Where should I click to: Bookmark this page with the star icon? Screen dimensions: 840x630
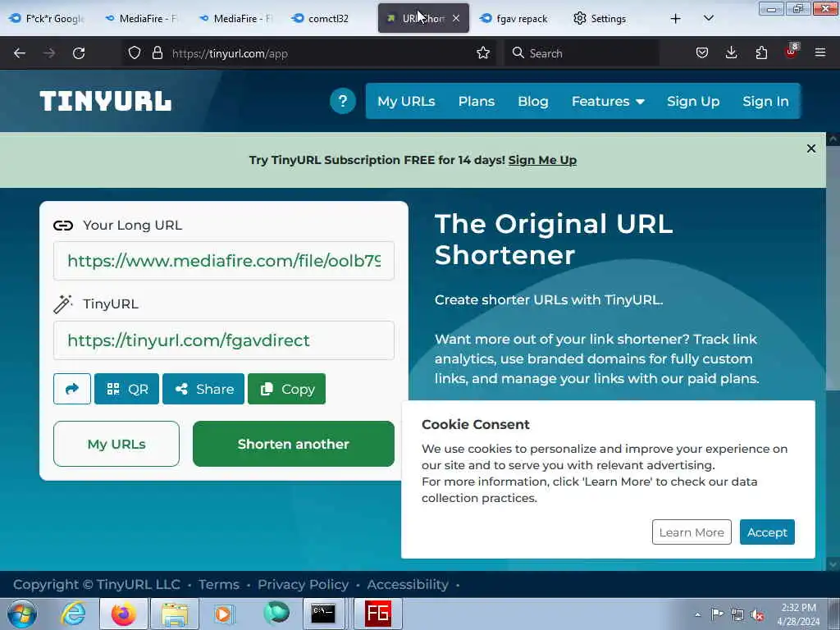[483, 53]
